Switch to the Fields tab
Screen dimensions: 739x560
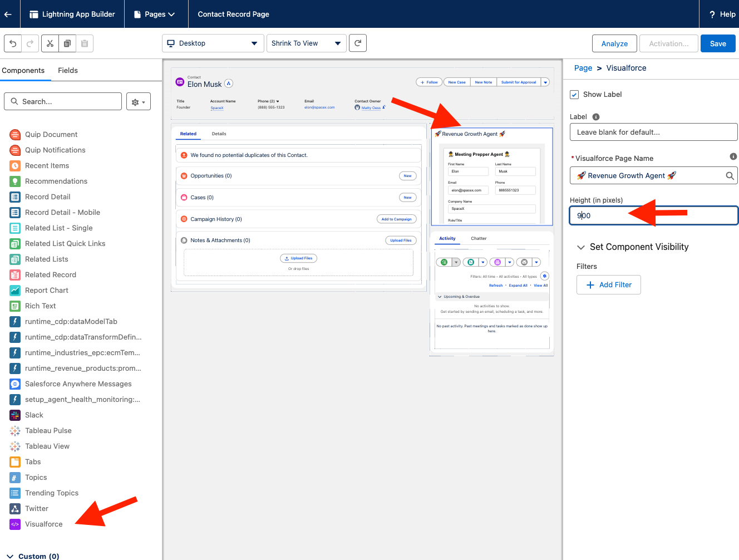tap(67, 71)
